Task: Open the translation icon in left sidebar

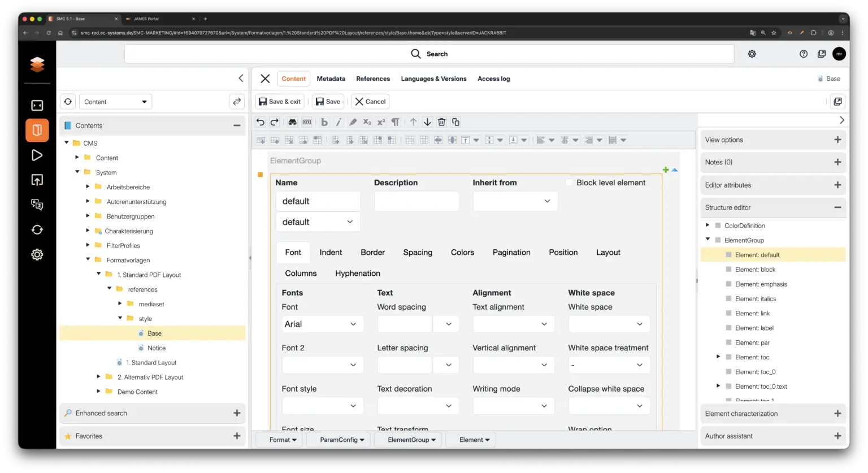Action: 37,205
